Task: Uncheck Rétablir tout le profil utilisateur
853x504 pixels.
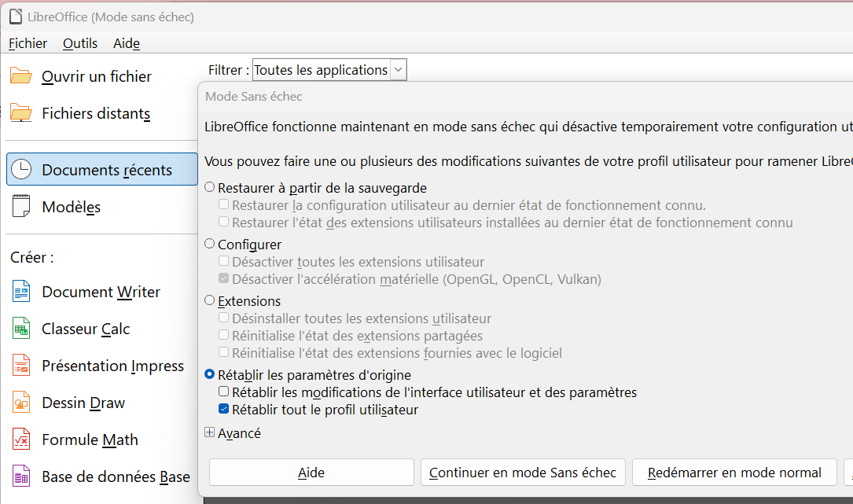Action: [223, 410]
